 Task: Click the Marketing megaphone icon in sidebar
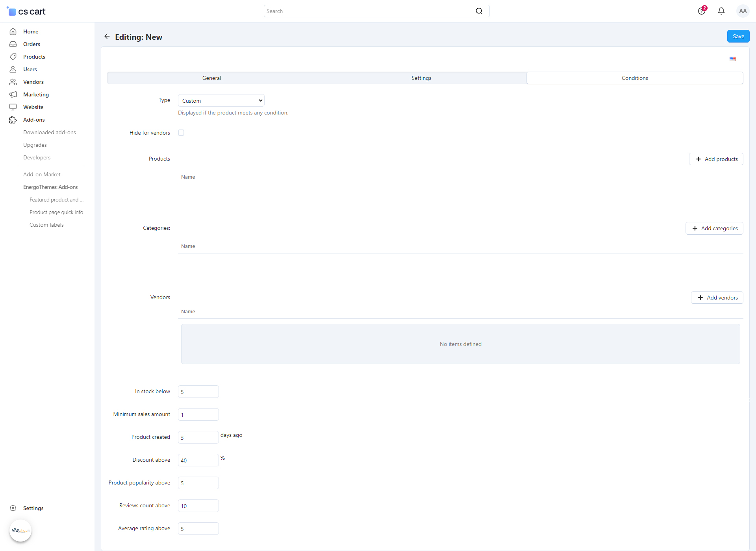[x=13, y=94]
